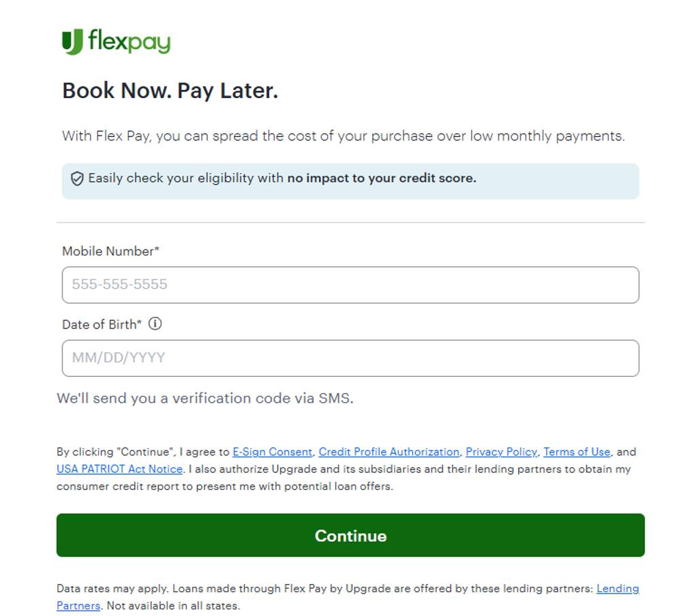This screenshot has width=698, height=616.
Task: Click the shield checkmark icon
Action: [x=77, y=179]
